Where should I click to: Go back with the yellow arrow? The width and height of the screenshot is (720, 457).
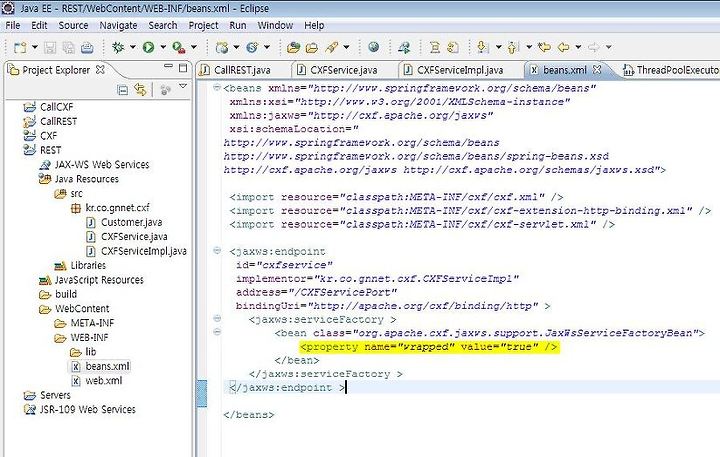click(x=563, y=47)
